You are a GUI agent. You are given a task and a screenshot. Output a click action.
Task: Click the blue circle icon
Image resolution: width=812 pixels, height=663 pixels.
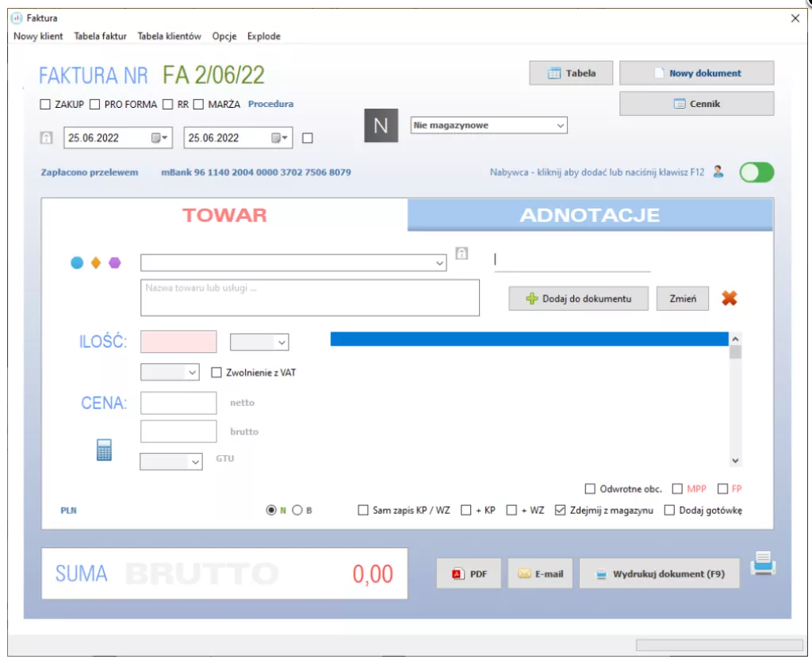click(x=77, y=263)
